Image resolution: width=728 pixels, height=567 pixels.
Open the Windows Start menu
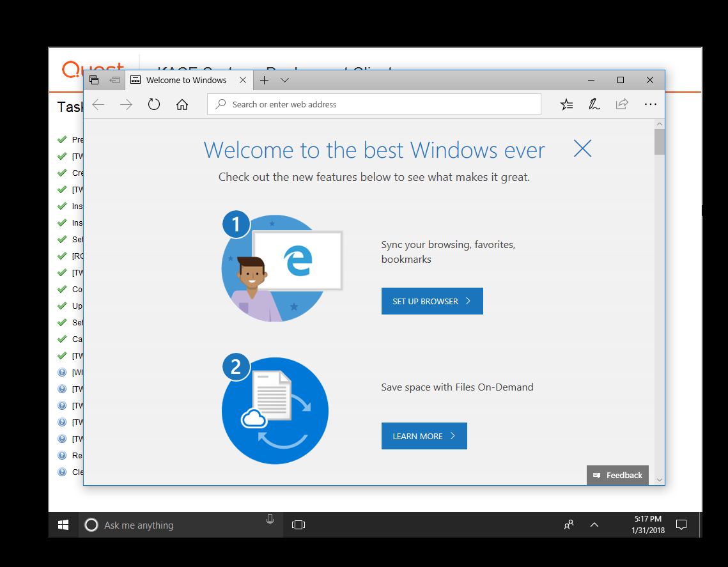coord(64,525)
